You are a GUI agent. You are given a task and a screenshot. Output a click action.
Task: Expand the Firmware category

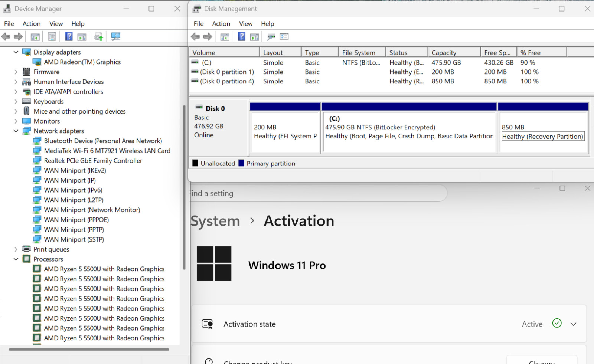coord(16,72)
